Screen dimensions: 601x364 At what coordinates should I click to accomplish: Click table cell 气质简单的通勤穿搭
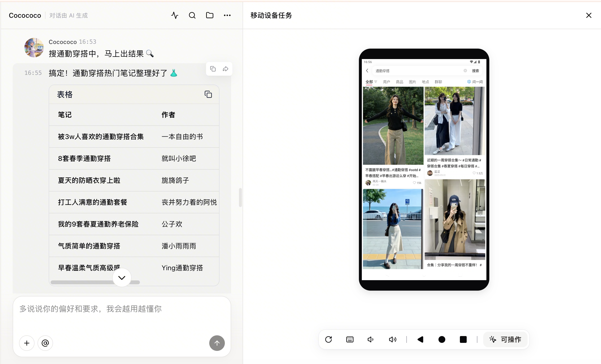(x=89, y=246)
